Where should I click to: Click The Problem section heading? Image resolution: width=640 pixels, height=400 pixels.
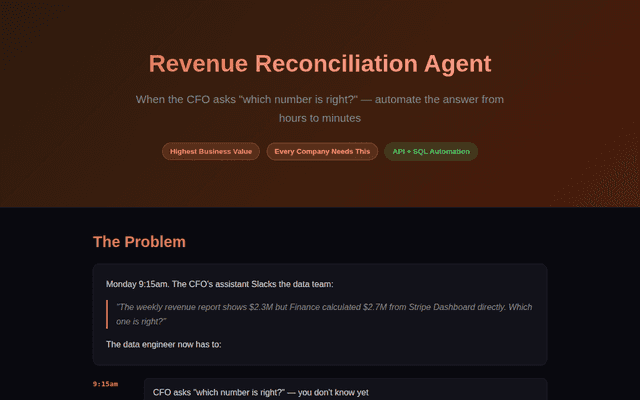(x=139, y=242)
